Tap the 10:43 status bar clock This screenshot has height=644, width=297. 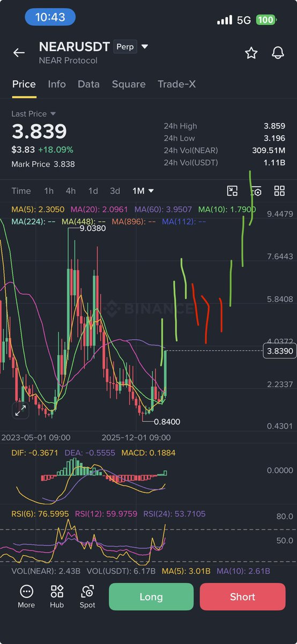click(50, 17)
